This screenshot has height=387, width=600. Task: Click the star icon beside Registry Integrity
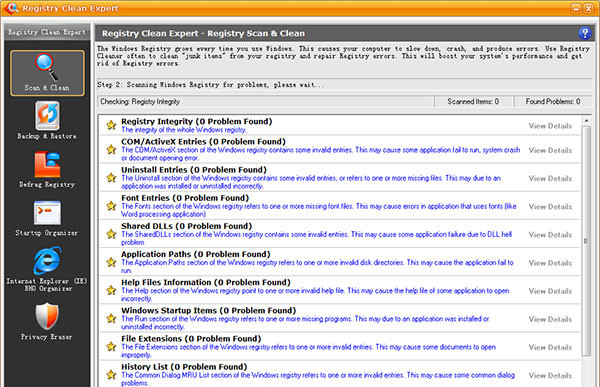tap(111, 125)
